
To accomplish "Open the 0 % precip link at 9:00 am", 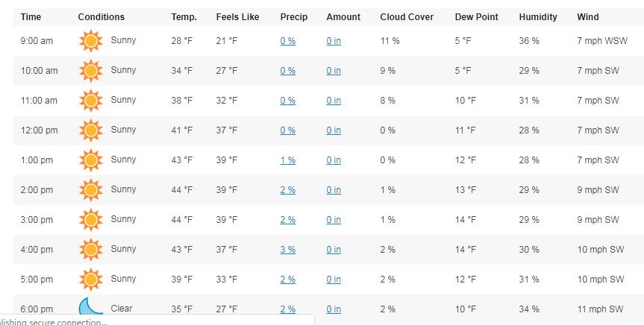I will pyautogui.click(x=288, y=41).
